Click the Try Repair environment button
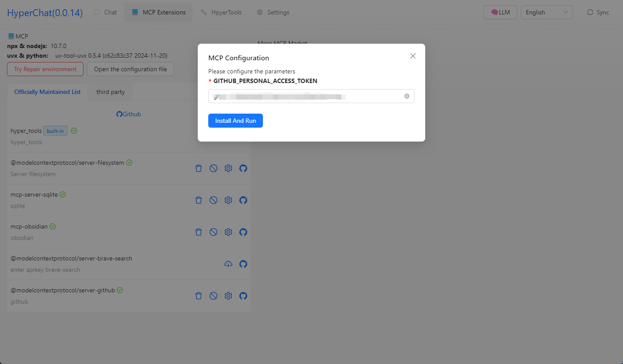Image resolution: width=623 pixels, height=364 pixels. coord(45,69)
